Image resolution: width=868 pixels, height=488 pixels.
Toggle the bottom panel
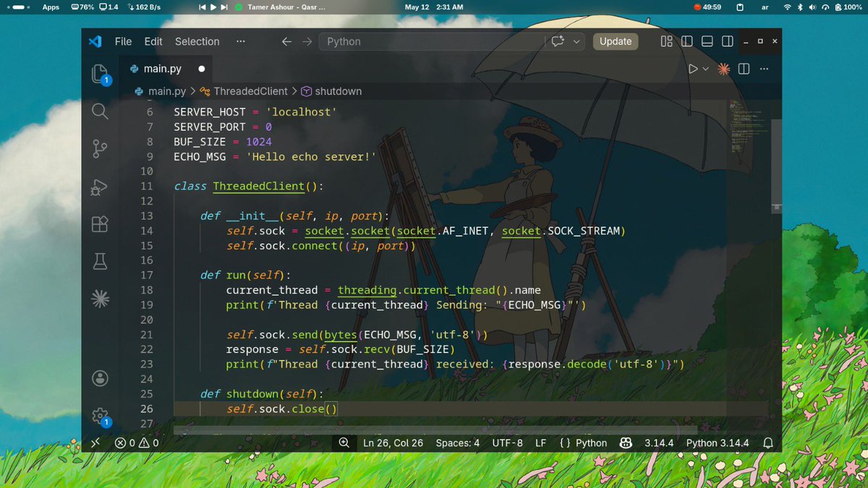tap(707, 41)
